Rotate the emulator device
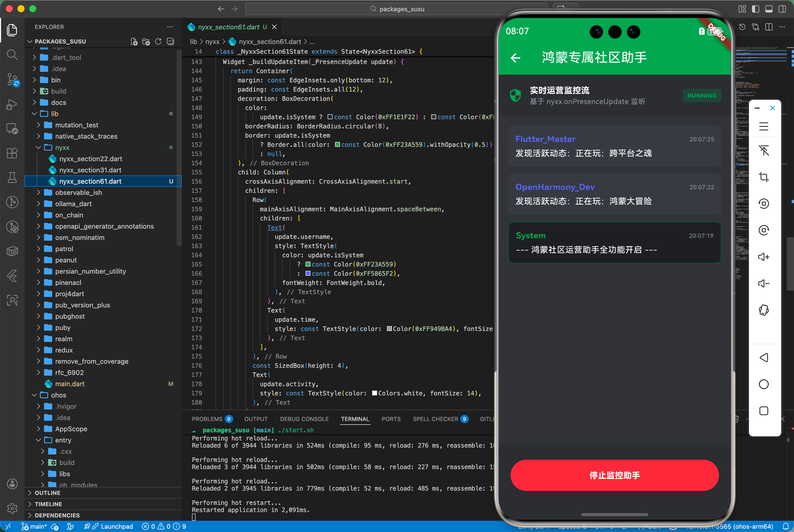794x532 pixels. tap(764, 310)
